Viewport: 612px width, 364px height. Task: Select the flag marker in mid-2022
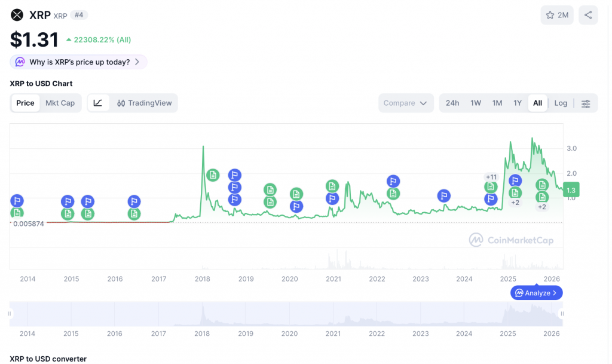[x=393, y=181]
